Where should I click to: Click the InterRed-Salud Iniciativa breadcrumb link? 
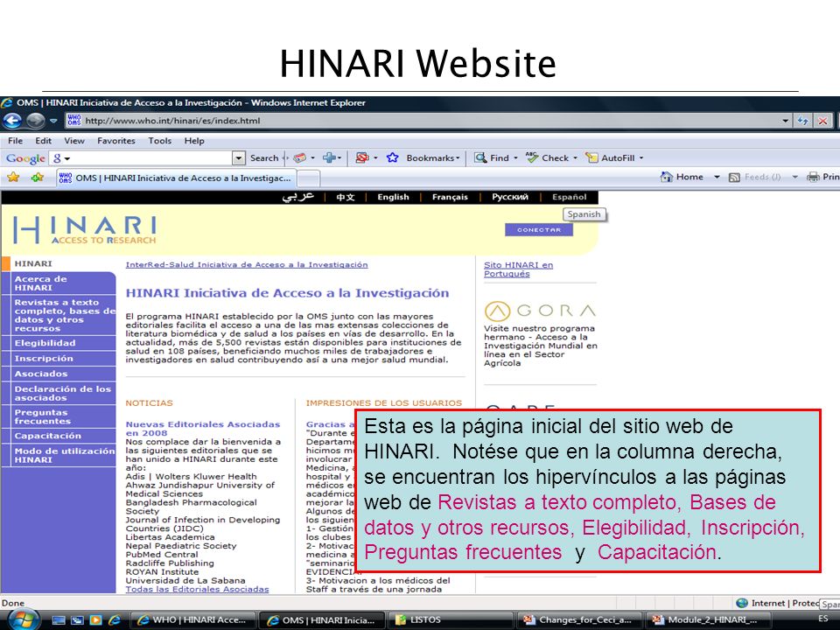point(247,264)
